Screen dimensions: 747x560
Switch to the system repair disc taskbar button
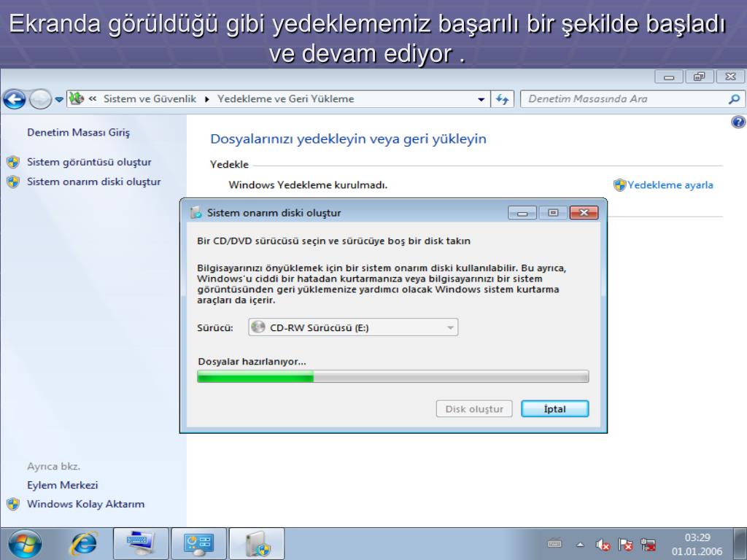tap(257, 544)
